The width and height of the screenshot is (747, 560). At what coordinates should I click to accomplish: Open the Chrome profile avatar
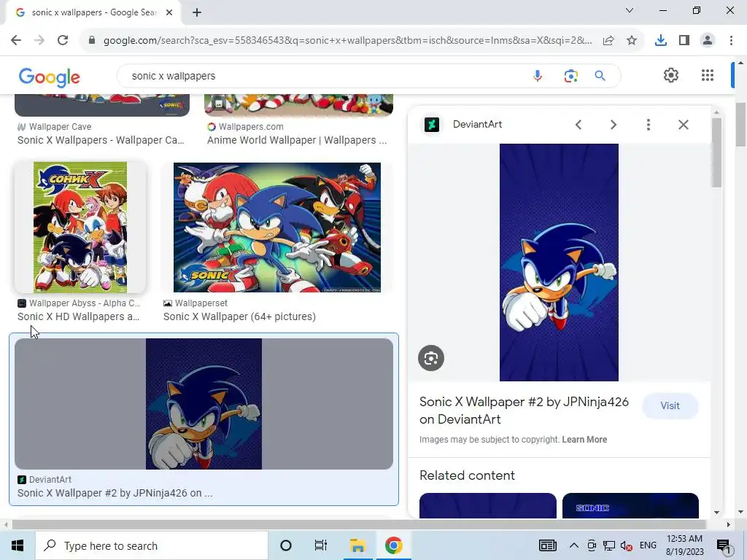(x=708, y=41)
